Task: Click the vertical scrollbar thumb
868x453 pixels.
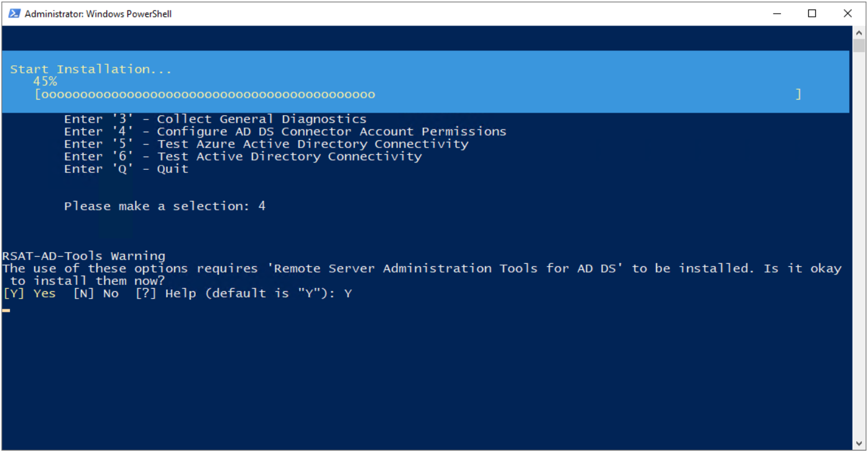Action: pyautogui.click(x=859, y=45)
